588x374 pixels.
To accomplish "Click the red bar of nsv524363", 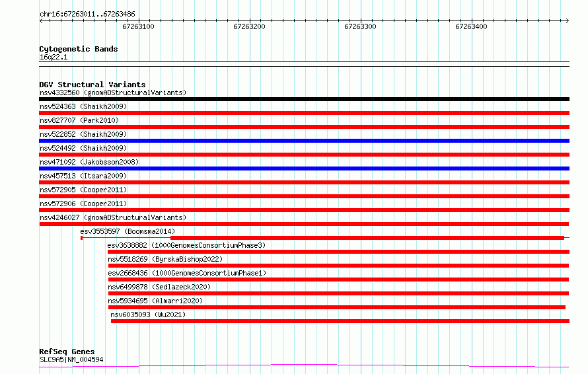I will pos(304,113).
